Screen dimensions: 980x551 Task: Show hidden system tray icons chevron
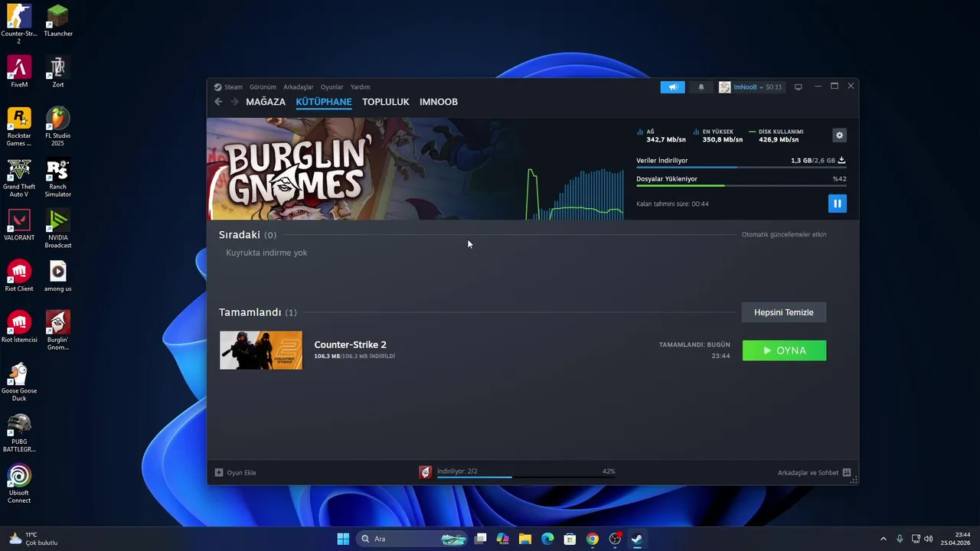tap(883, 539)
